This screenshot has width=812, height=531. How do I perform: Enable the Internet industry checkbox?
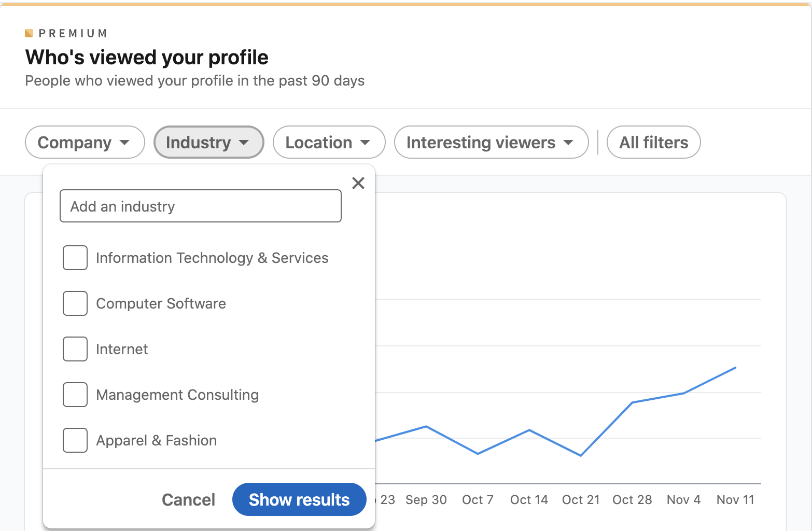point(75,349)
